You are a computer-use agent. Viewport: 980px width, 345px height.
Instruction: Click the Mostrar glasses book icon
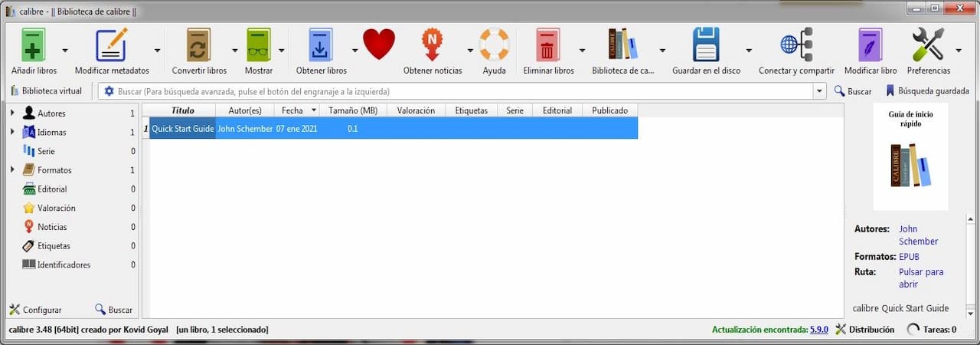pos(259,44)
